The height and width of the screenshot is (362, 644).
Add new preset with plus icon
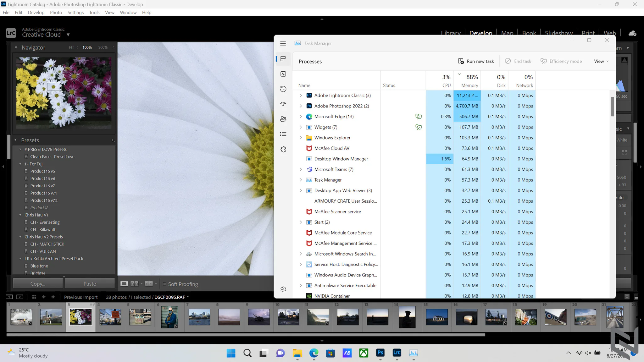click(113, 140)
